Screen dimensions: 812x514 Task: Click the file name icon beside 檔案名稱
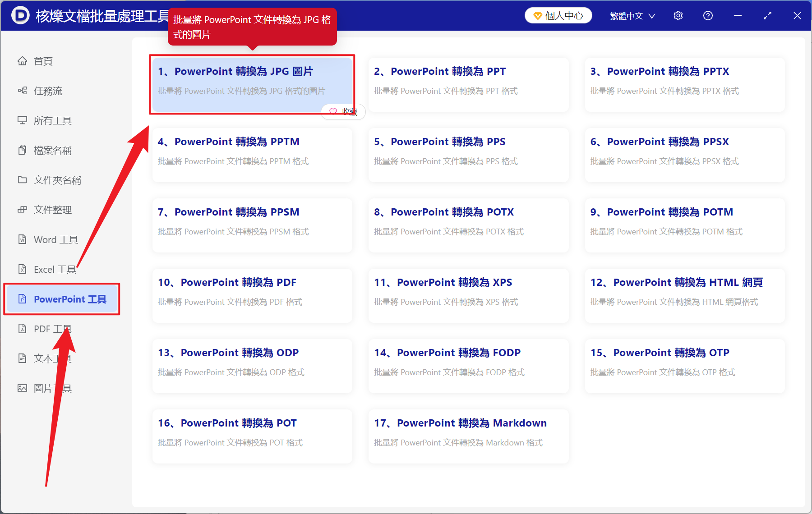(x=22, y=150)
